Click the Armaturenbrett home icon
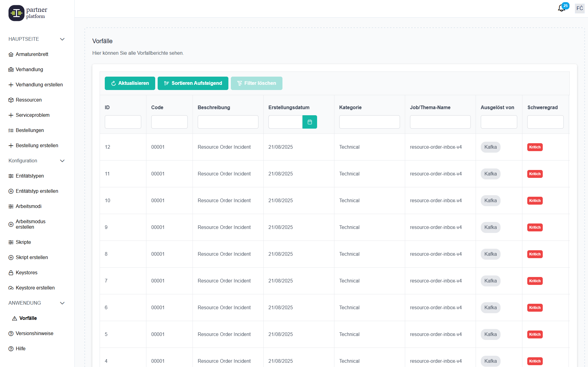The height and width of the screenshot is (367, 588). (11, 54)
